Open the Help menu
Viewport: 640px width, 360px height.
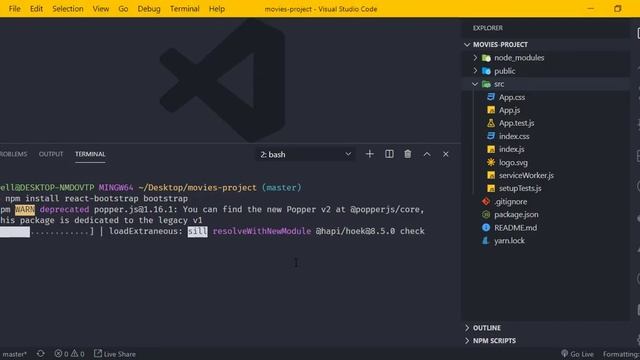[217, 9]
